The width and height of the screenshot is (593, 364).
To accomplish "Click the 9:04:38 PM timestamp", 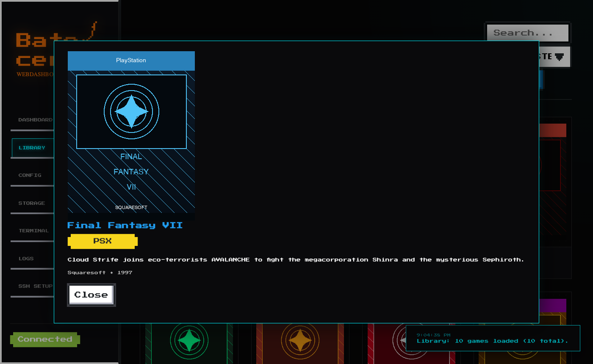I will pos(433,335).
